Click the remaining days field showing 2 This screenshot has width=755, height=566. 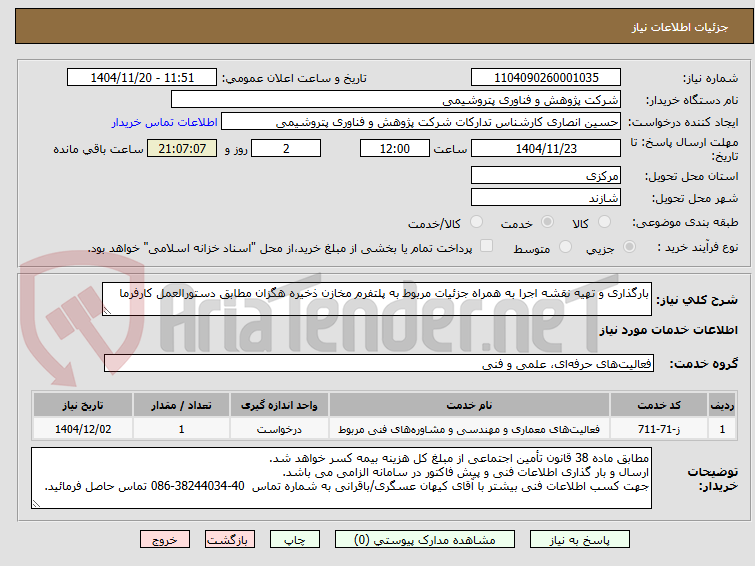tap(286, 148)
